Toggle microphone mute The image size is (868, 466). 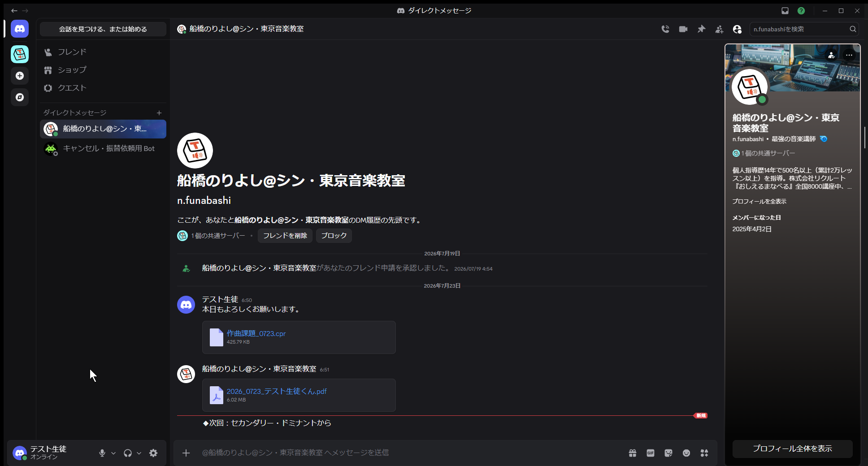(x=102, y=453)
